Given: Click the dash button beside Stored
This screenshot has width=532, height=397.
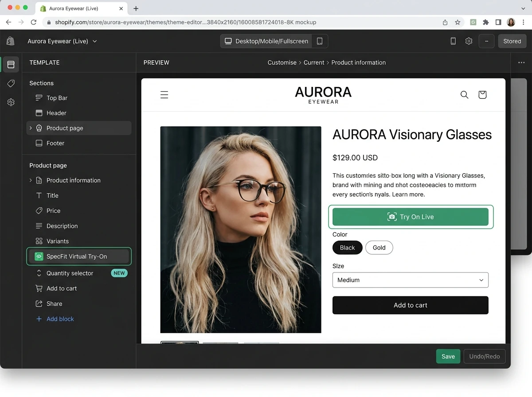Looking at the screenshot, I should click(x=486, y=41).
